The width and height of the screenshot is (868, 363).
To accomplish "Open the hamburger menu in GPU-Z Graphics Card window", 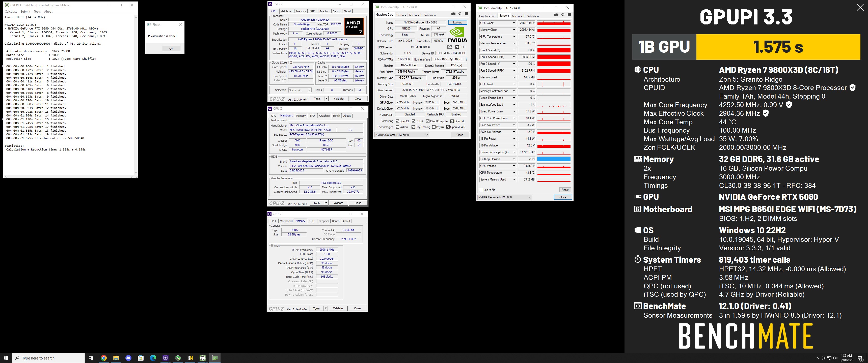I will tap(466, 14).
